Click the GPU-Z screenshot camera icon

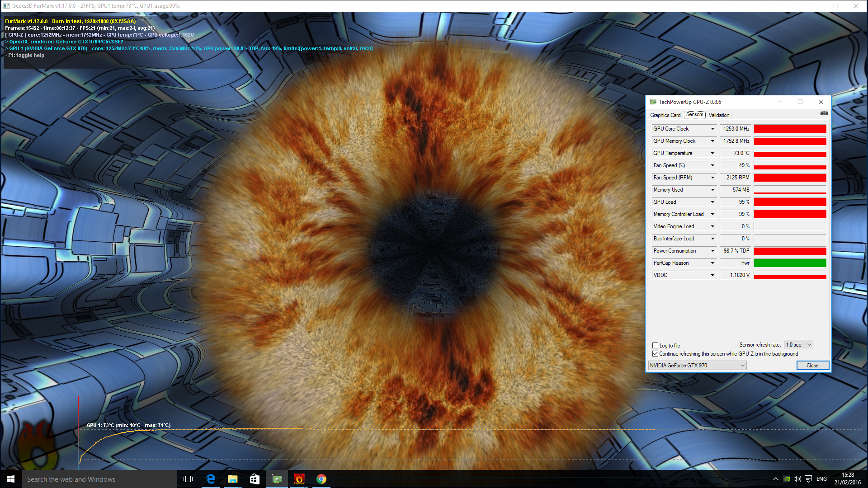tap(824, 113)
